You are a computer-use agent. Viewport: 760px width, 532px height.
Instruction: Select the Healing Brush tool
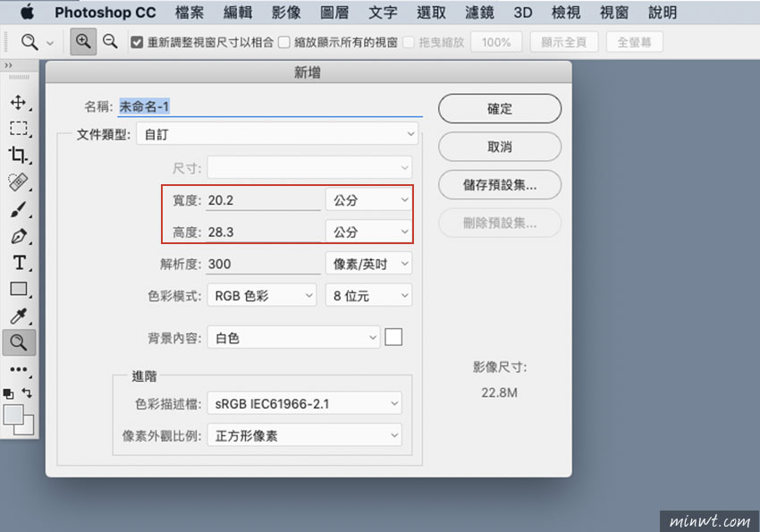click(x=19, y=182)
